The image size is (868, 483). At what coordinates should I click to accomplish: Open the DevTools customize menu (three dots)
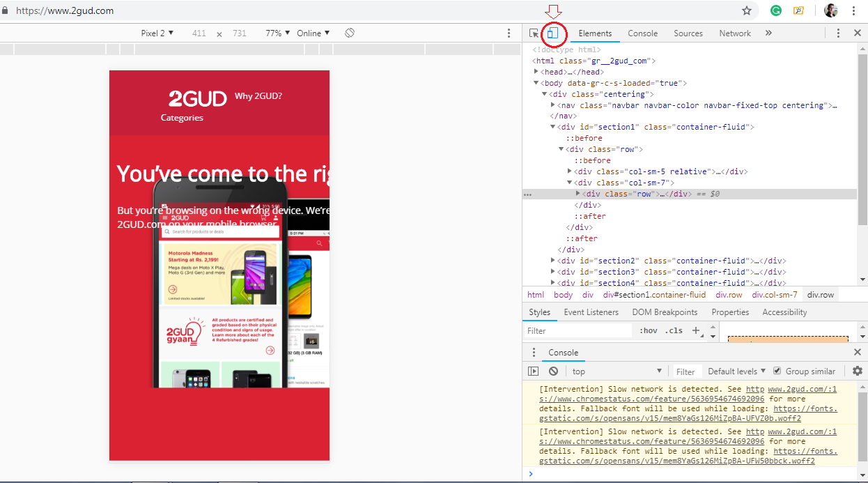point(838,33)
